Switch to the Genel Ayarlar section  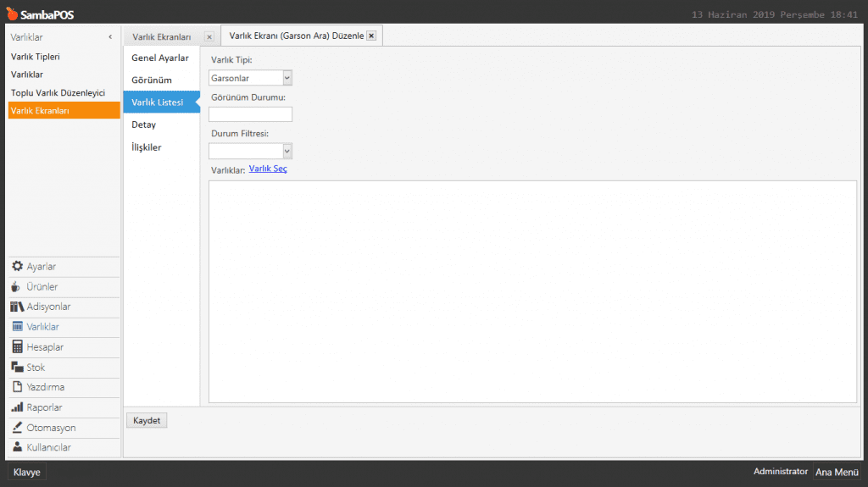point(160,58)
